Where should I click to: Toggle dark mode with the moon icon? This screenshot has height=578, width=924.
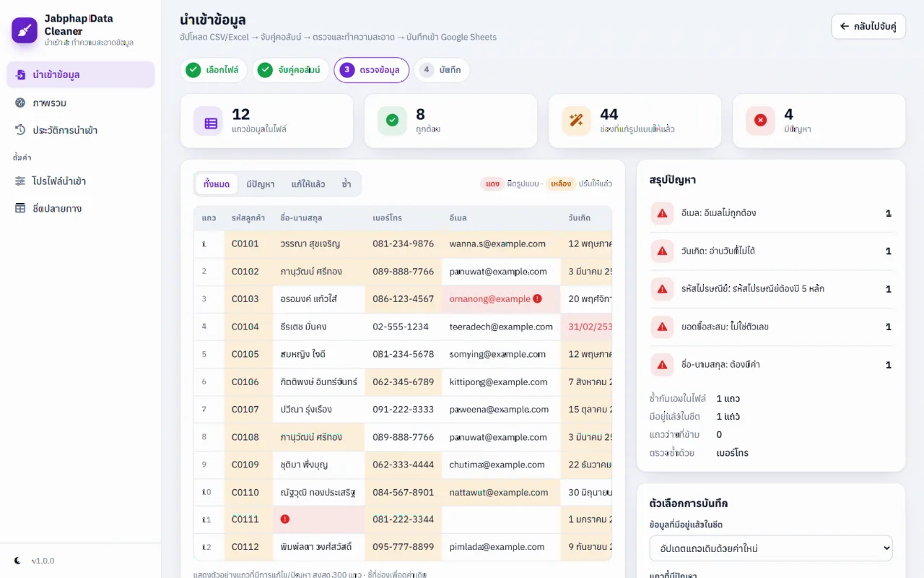point(18,561)
